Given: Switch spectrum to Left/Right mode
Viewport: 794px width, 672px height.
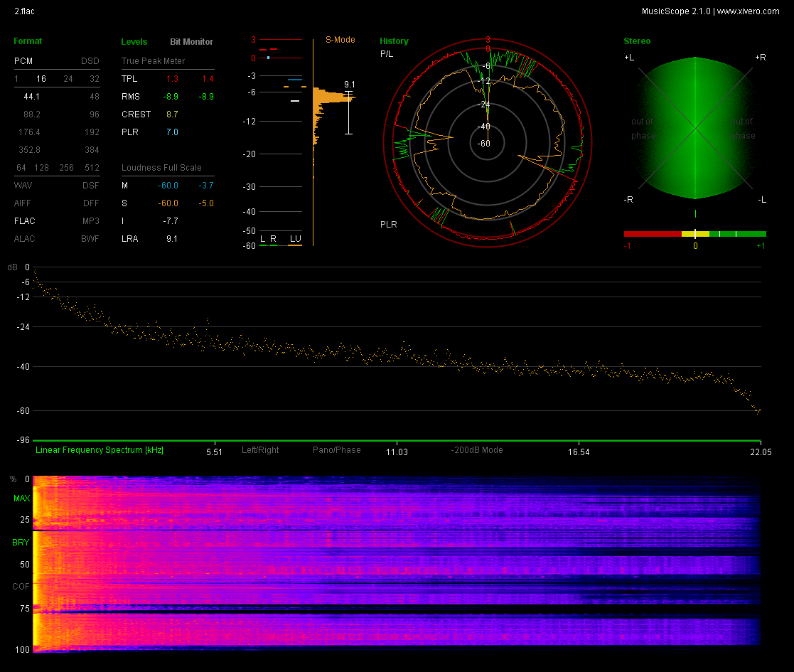Looking at the screenshot, I should [260, 450].
